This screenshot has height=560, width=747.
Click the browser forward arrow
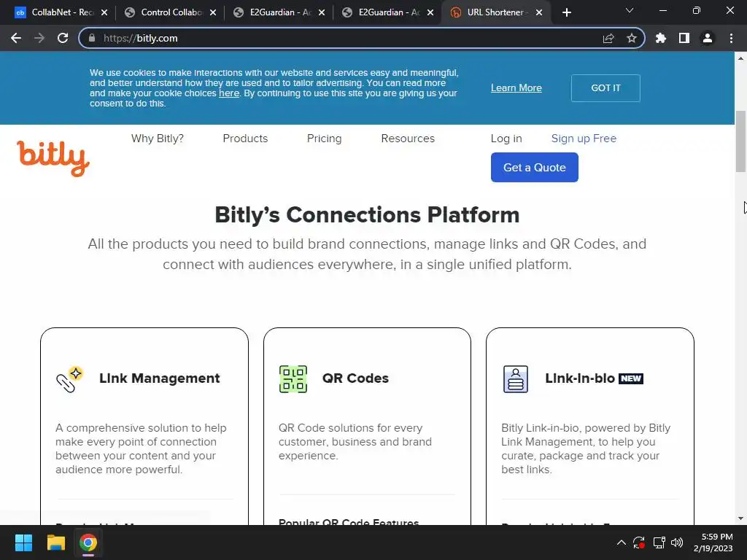pyautogui.click(x=39, y=38)
